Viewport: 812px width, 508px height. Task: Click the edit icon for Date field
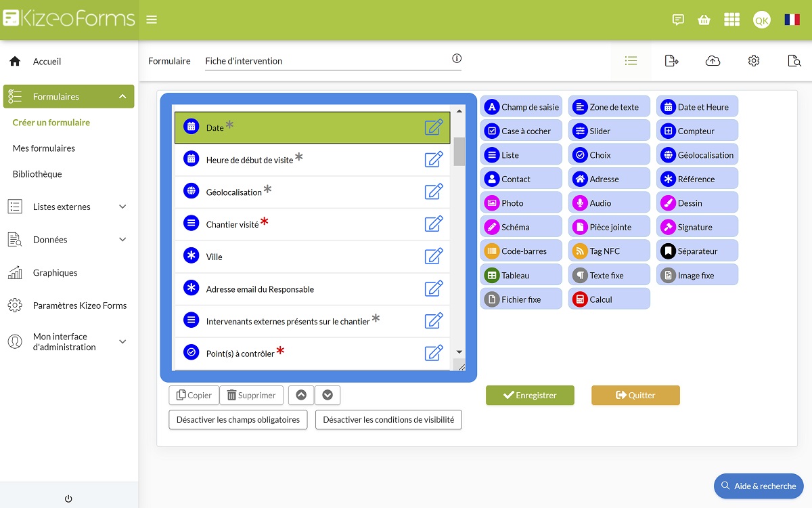[x=434, y=127]
